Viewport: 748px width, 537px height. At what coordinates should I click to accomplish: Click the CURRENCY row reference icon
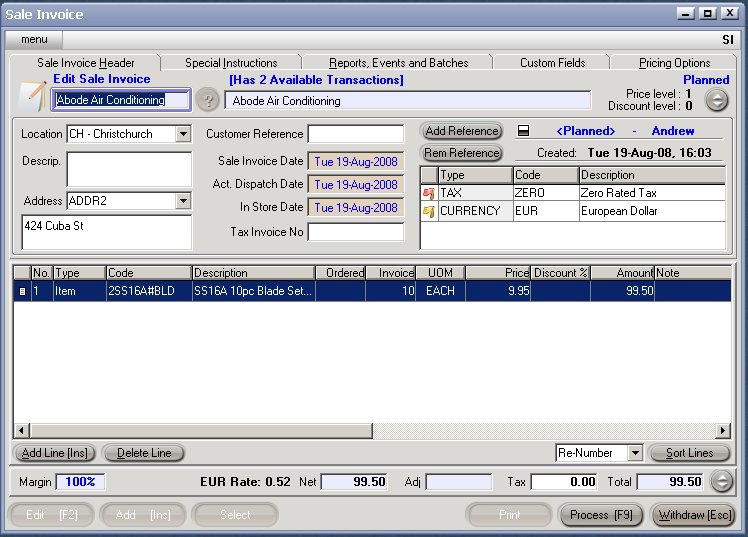(x=429, y=211)
